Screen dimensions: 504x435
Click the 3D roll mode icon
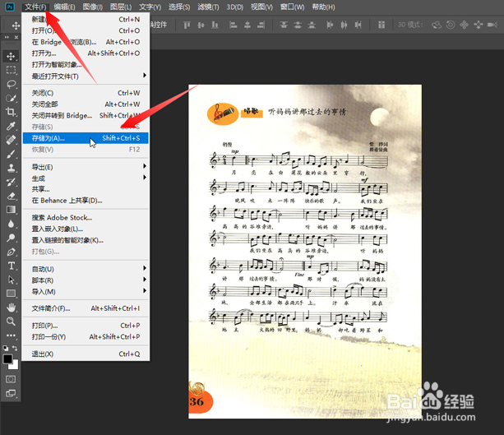tap(451, 25)
